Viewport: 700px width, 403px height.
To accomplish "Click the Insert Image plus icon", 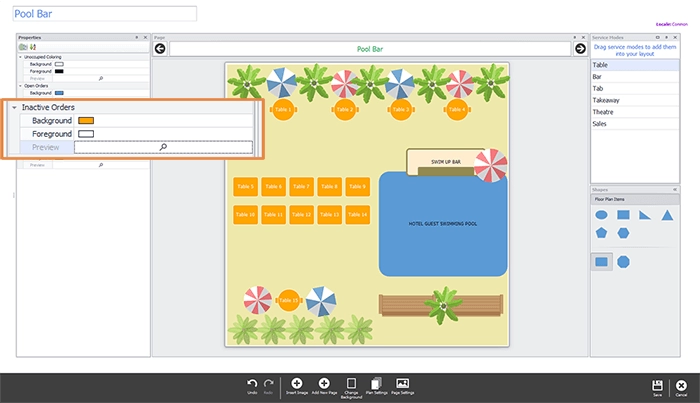I will point(296,383).
